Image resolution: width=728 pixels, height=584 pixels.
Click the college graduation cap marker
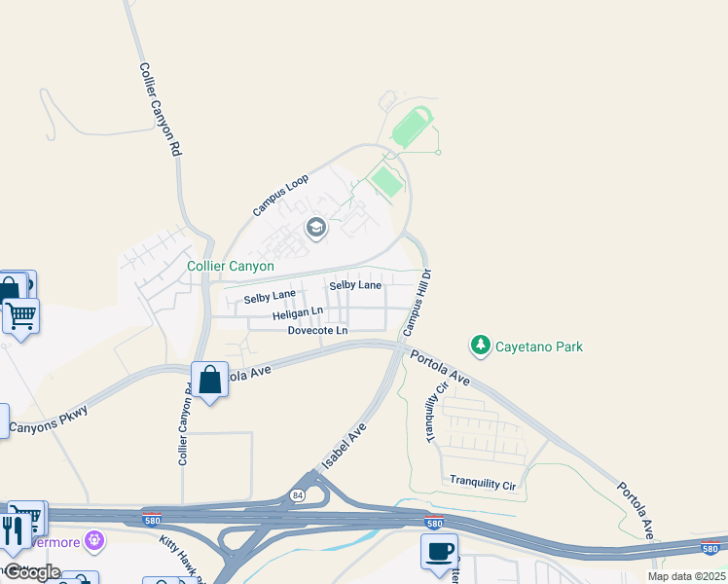point(316,229)
